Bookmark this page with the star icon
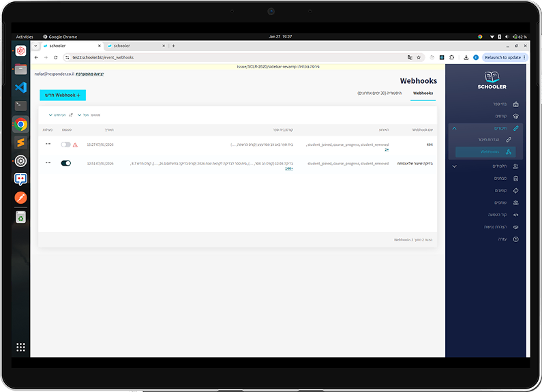 tap(419, 57)
